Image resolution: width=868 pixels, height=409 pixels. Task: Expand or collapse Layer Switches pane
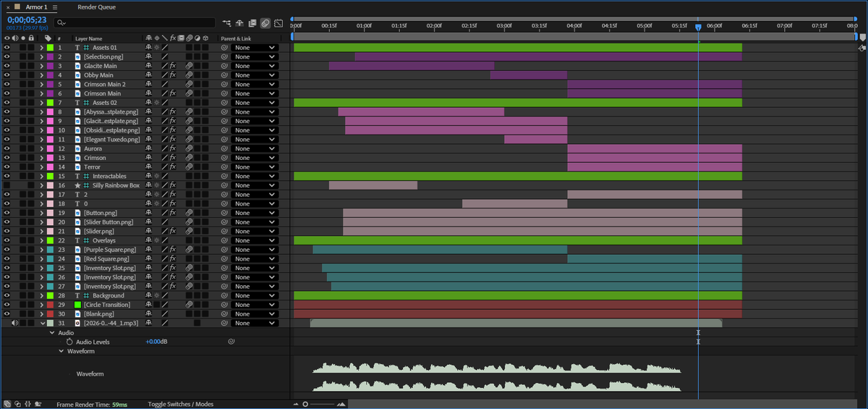[6, 404]
